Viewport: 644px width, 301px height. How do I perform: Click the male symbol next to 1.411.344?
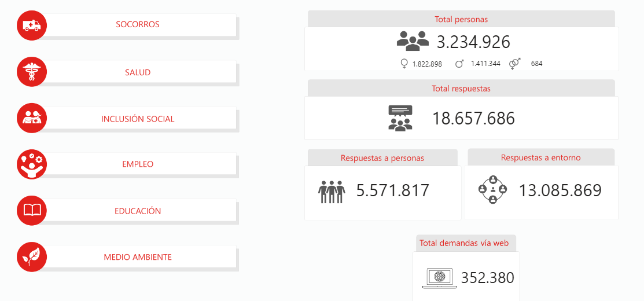coord(459,64)
